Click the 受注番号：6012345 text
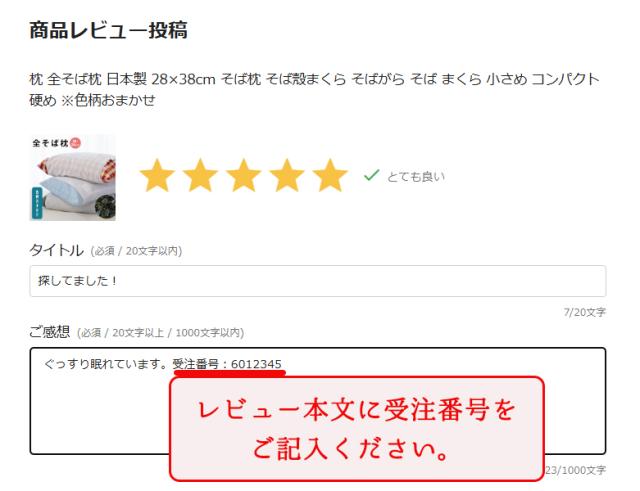The height and width of the screenshot is (491, 640). 227,364
